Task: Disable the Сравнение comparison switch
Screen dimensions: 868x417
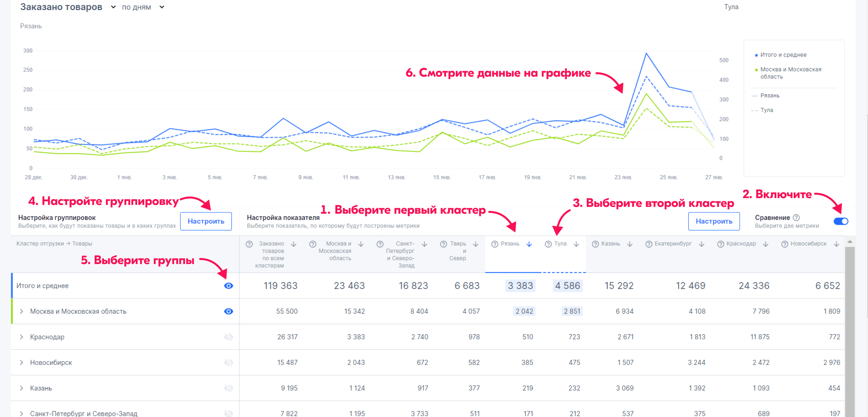Action: [841, 221]
